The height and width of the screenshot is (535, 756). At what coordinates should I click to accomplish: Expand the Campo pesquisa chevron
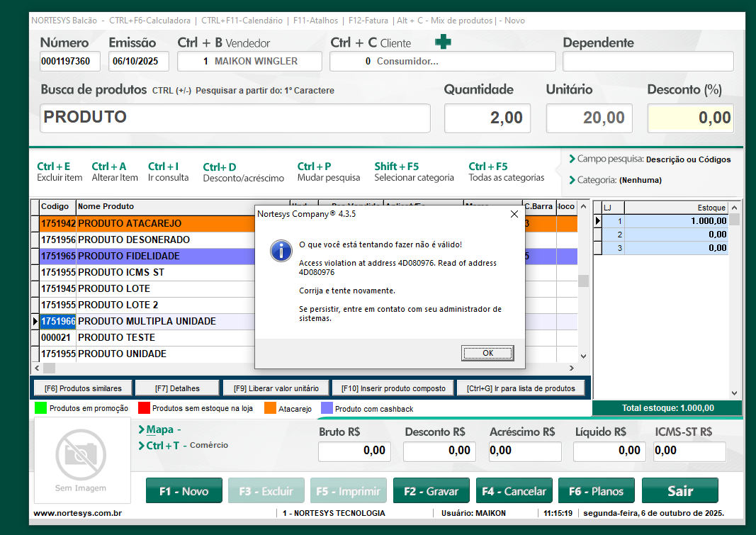tap(572, 159)
